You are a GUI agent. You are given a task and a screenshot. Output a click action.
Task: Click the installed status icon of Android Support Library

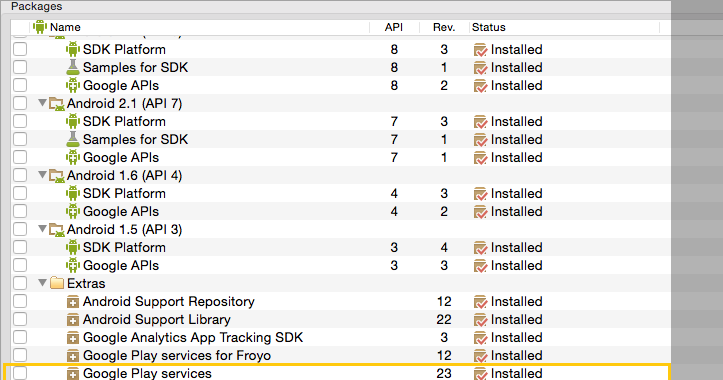(x=480, y=320)
